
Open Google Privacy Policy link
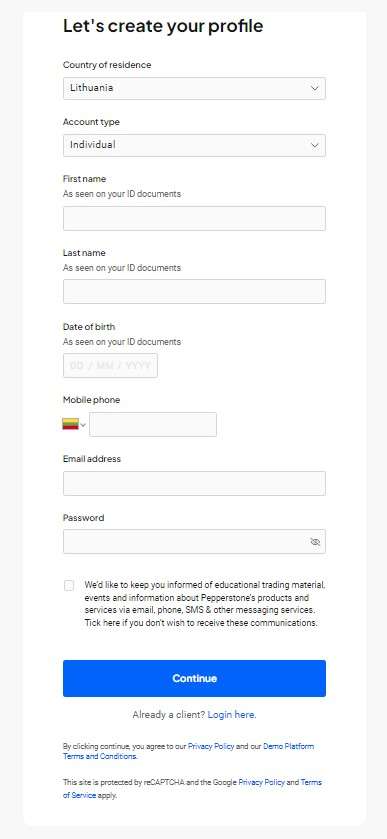262,782
